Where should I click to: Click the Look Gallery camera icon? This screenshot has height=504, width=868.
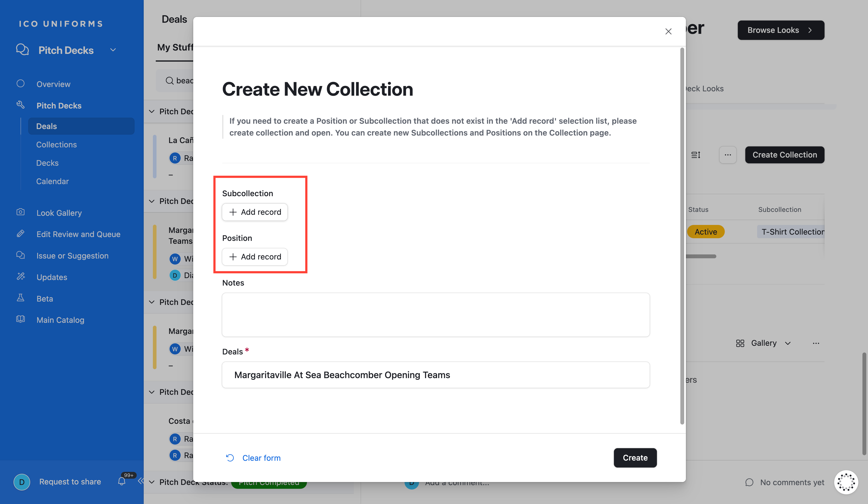21,212
